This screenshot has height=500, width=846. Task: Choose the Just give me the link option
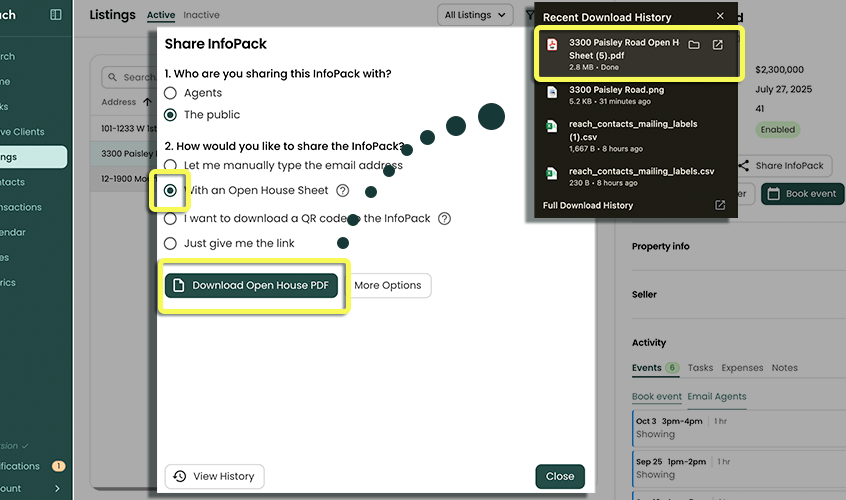(x=171, y=244)
